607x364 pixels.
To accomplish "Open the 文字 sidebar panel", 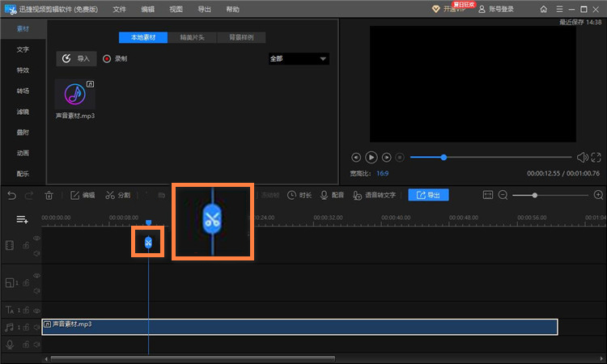I will [x=23, y=49].
